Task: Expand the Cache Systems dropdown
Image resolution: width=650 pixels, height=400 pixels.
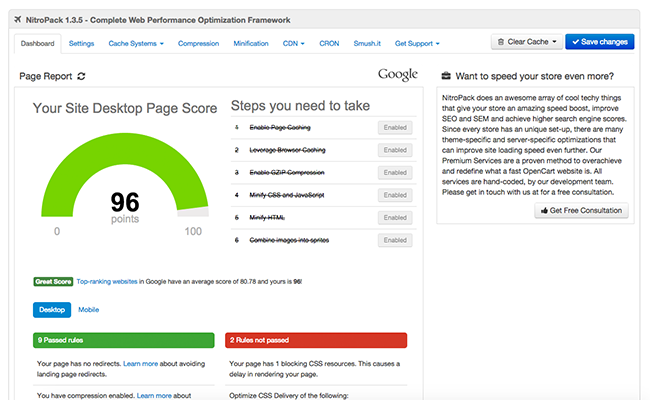Action: 136,44
